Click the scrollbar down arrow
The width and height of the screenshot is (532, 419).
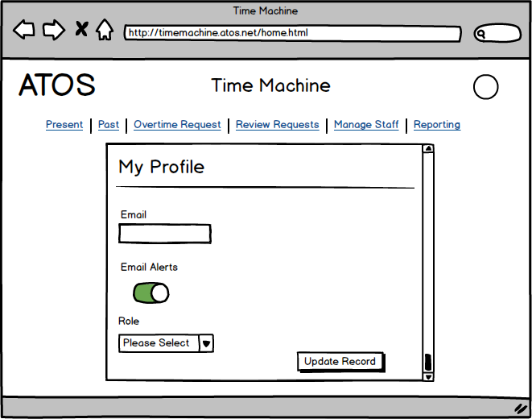point(428,376)
